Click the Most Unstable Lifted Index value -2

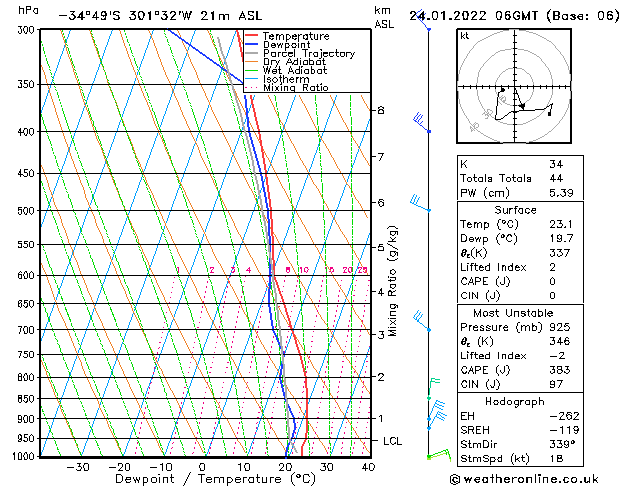coord(557,356)
